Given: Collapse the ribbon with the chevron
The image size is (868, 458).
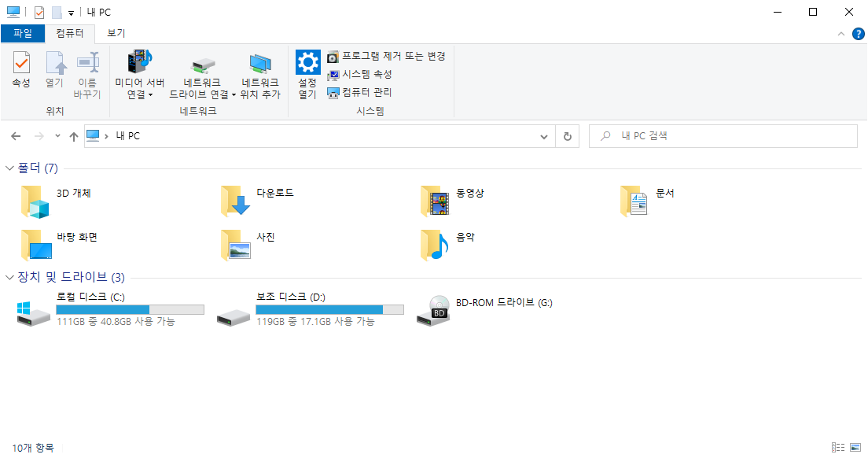Looking at the screenshot, I should point(841,34).
